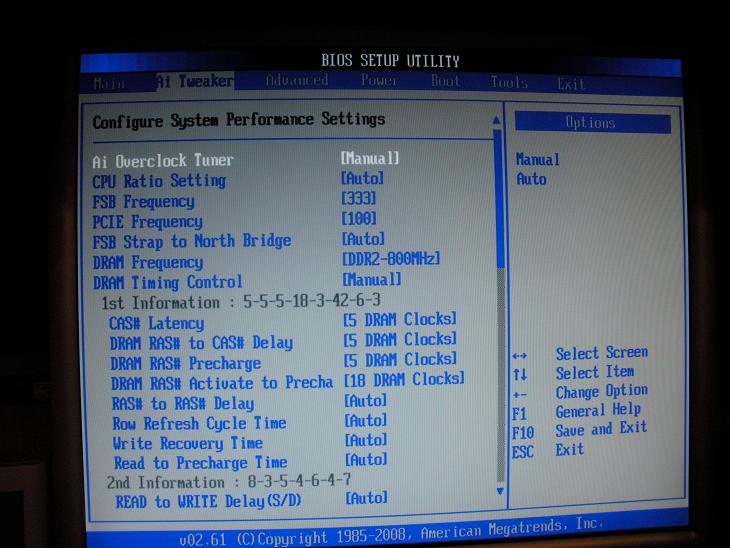The height and width of the screenshot is (548, 730).
Task: Open DRAM RAS# Precharge 5 DRAM Clocks value
Action: pyautogui.click(x=400, y=359)
